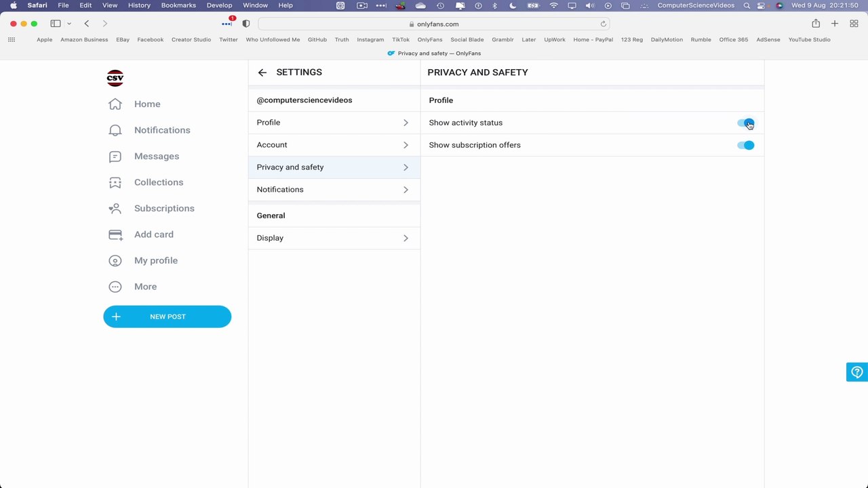Open the Messages chat icon
Viewport: 868px width, 488px height.
click(115, 157)
